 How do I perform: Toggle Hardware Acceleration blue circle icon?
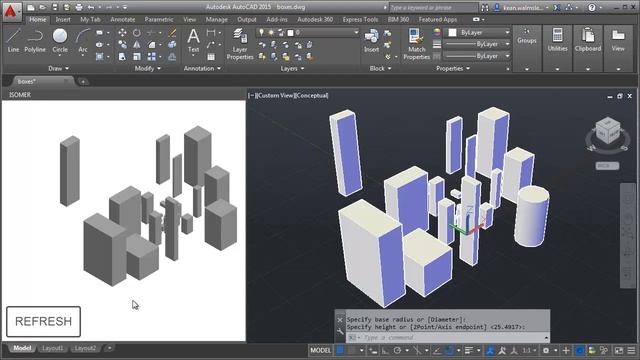579,351
